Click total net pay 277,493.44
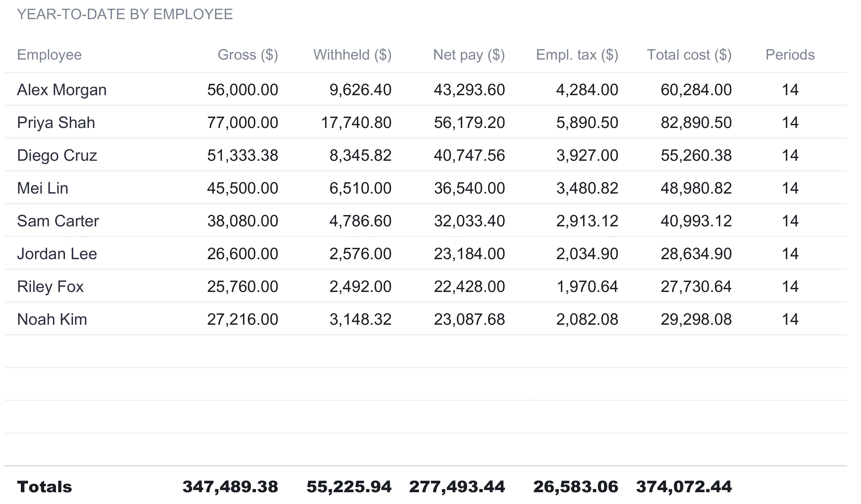This screenshot has width=861, height=504. point(457,487)
